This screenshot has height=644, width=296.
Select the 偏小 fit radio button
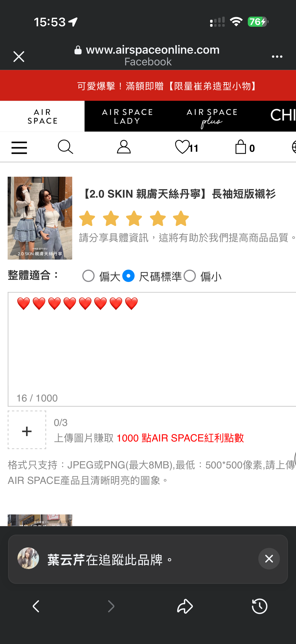(x=189, y=276)
